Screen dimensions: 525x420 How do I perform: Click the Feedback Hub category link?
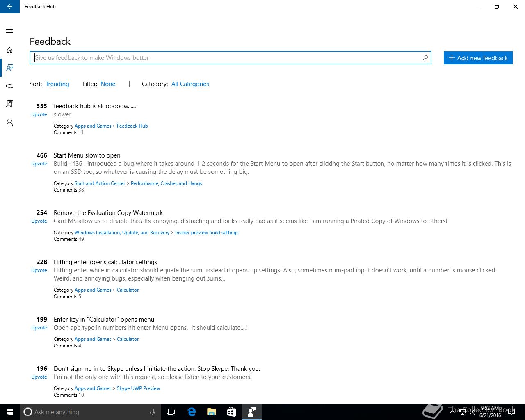pos(132,126)
